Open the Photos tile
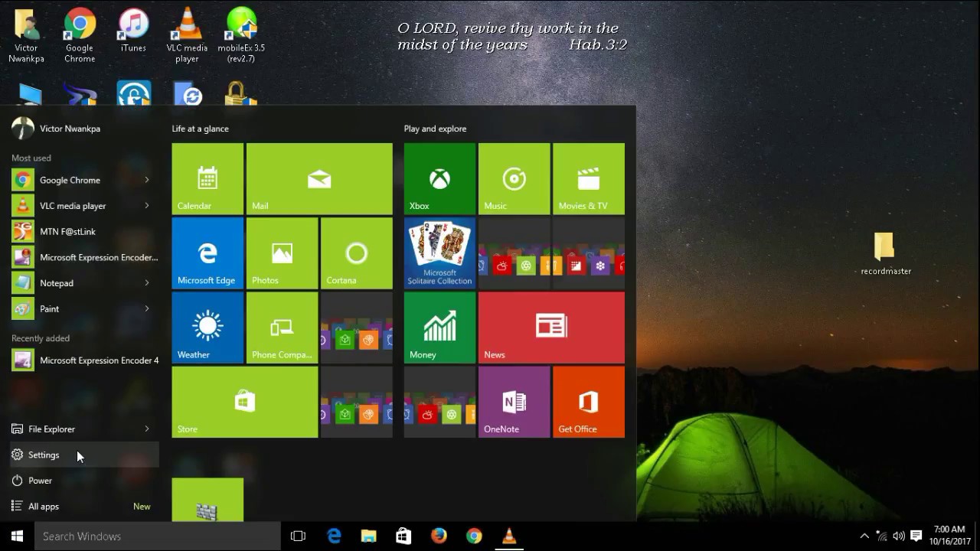This screenshot has width=980, height=551. [282, 253]
